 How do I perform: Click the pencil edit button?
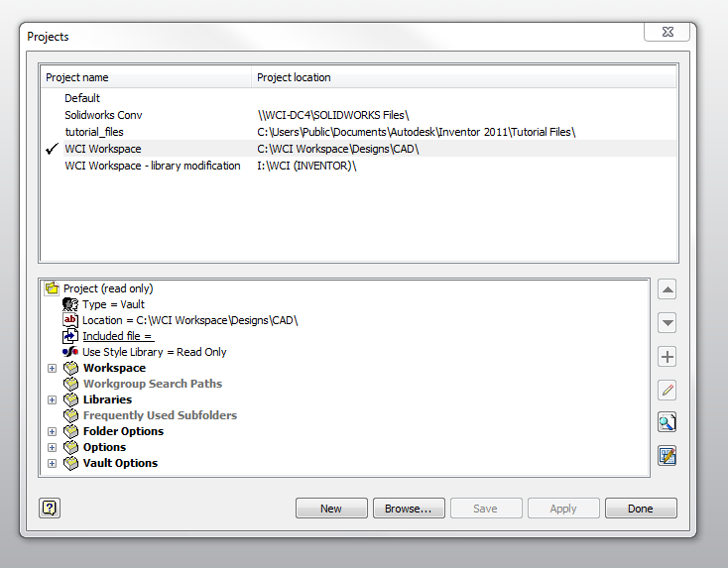coord(667,390)
